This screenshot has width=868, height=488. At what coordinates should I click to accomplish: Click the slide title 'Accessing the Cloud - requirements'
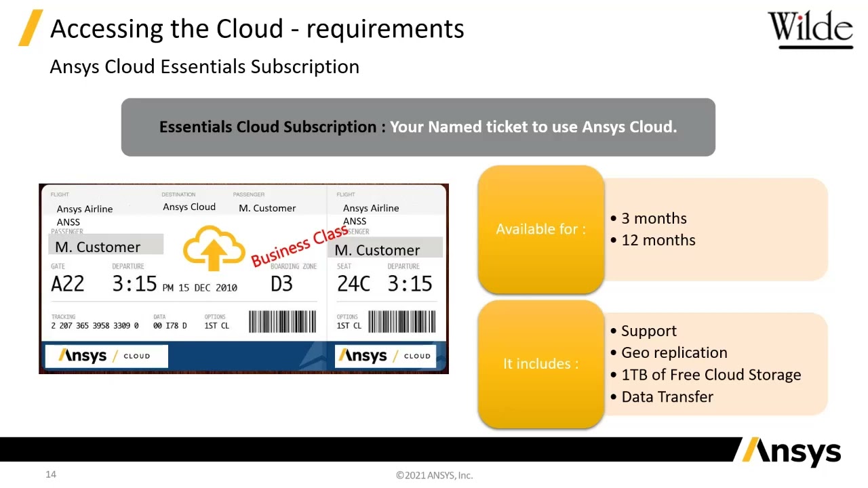pos(257,28)
